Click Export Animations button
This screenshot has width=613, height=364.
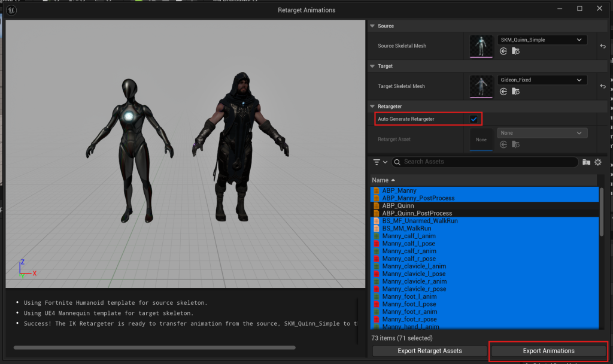click(x=548, y=351)
